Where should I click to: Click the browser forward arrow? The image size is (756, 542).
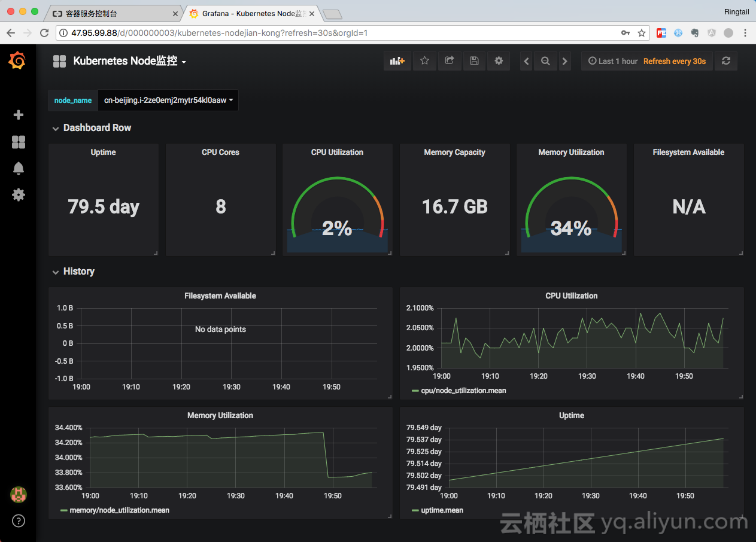(x=28, y=33)
